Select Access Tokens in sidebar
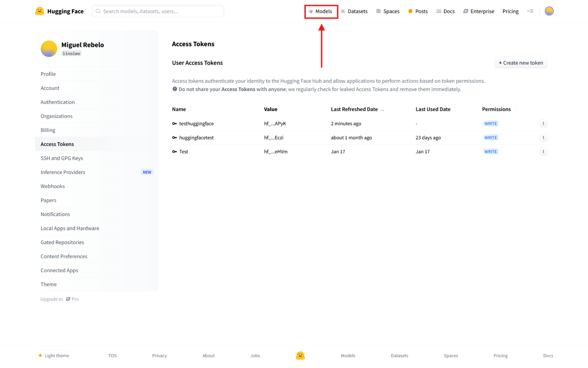Viewport: 588px width, 368px height. pos(96,144)
